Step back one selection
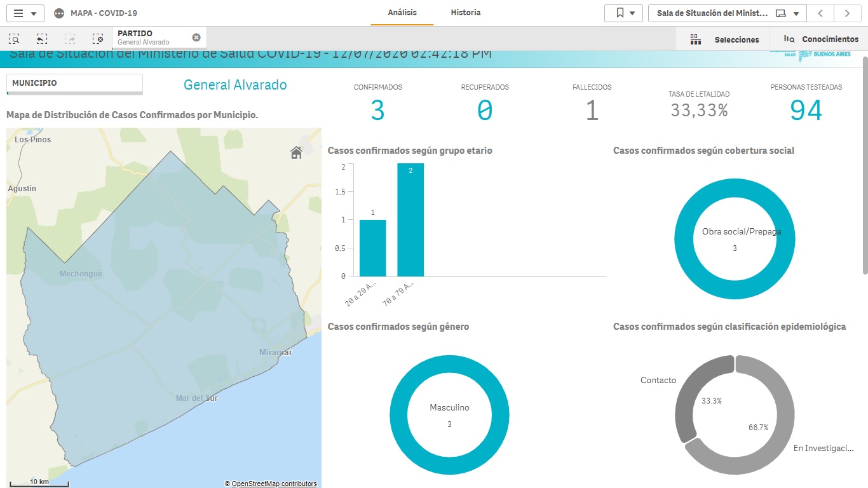Screen dimensions: 868x488 [42, 38]
